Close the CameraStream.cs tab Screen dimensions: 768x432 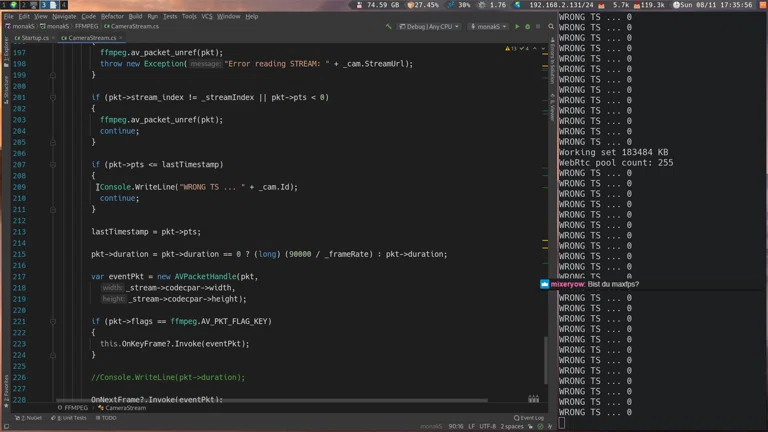point(120,38)
